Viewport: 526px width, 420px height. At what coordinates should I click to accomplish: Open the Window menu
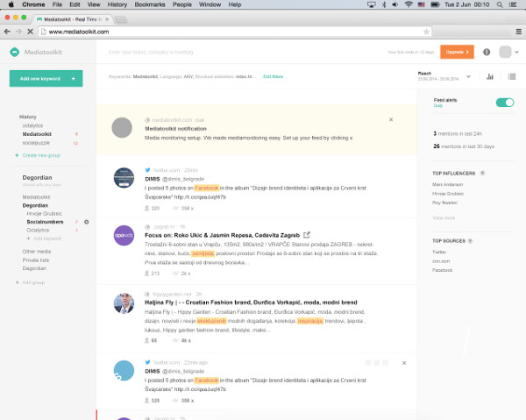tap(210, 4)
